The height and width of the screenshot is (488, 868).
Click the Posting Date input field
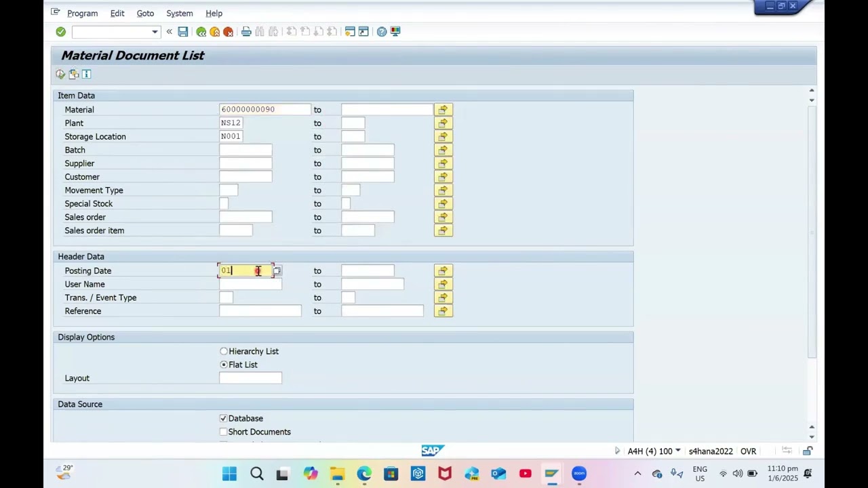coord(245,270)
